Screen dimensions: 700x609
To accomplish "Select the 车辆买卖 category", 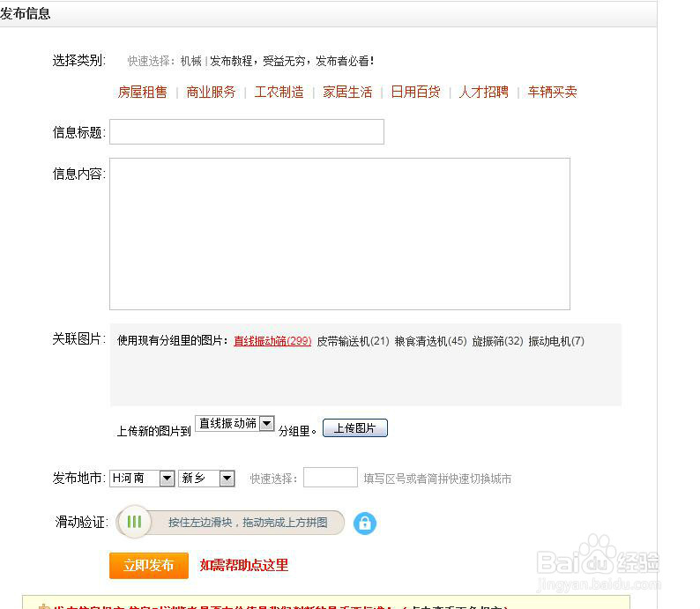I will click(552, 92).
